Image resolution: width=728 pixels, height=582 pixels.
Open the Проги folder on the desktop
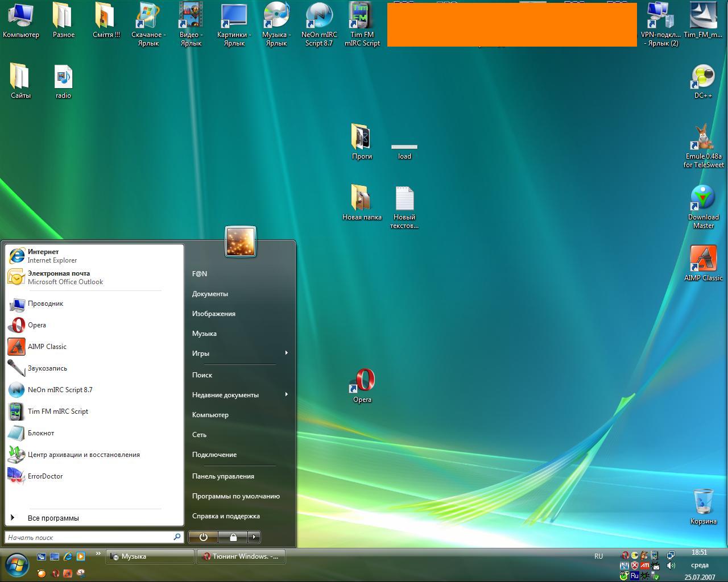point(362,138)
